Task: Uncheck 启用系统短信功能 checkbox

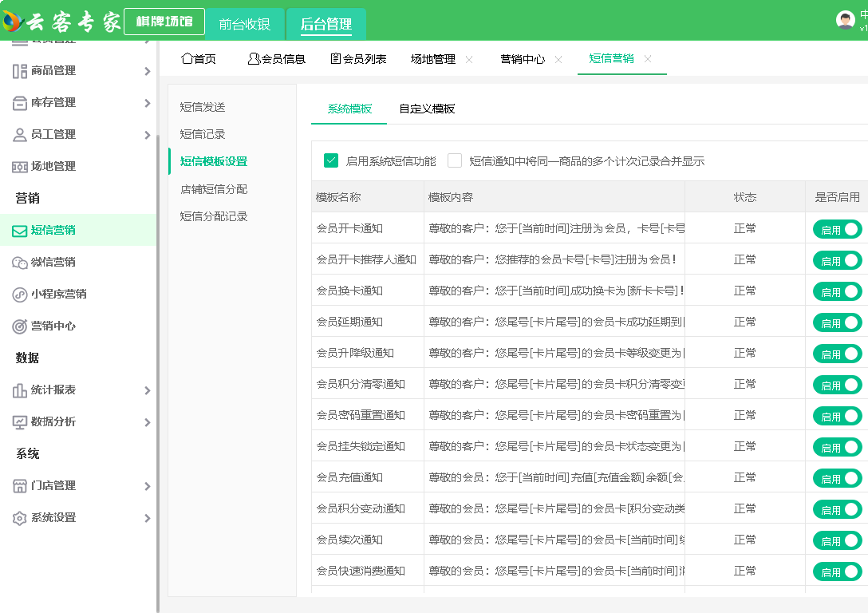Action: tap(331, 160)
